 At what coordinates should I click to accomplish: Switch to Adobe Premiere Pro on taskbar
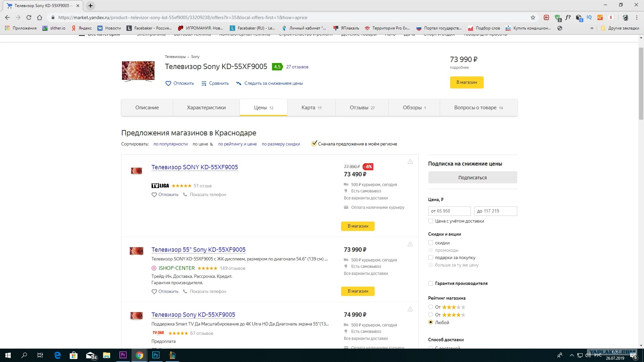pyautogui.click(x=123, y=355)
